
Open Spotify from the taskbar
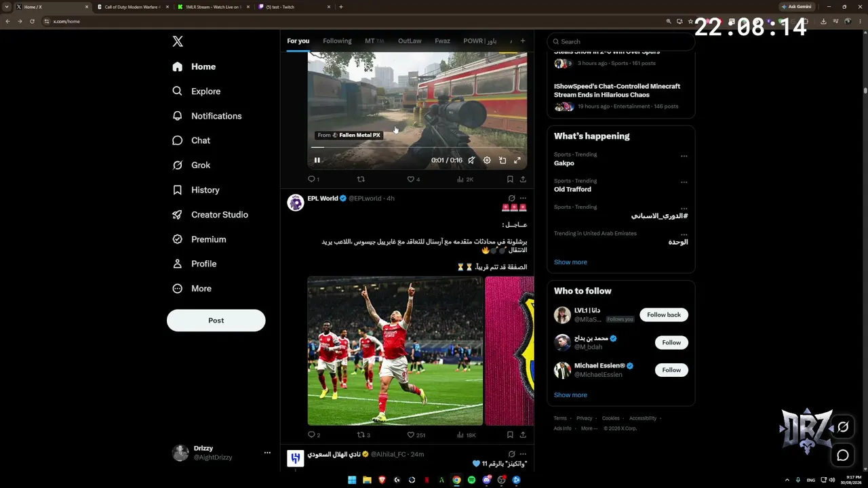[x=471, y=480]
